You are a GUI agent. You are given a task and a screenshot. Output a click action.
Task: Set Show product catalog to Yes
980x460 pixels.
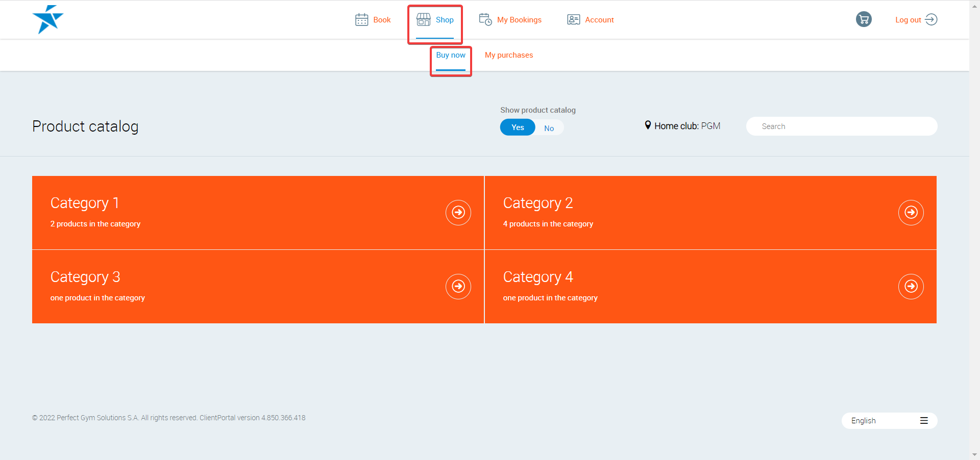click(518, 127)
